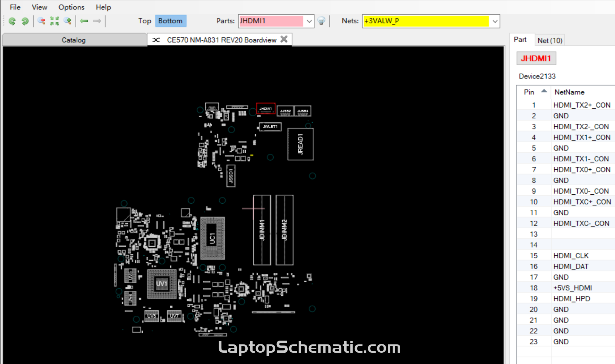Select pin 1 HDMI_TX2+_CON row

coord(566,105)
